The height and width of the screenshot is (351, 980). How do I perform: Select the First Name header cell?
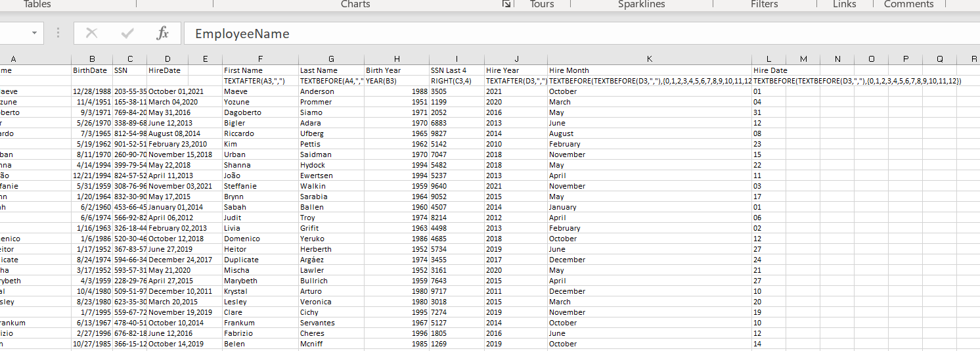pyautogui.click(x=261, y=70)
